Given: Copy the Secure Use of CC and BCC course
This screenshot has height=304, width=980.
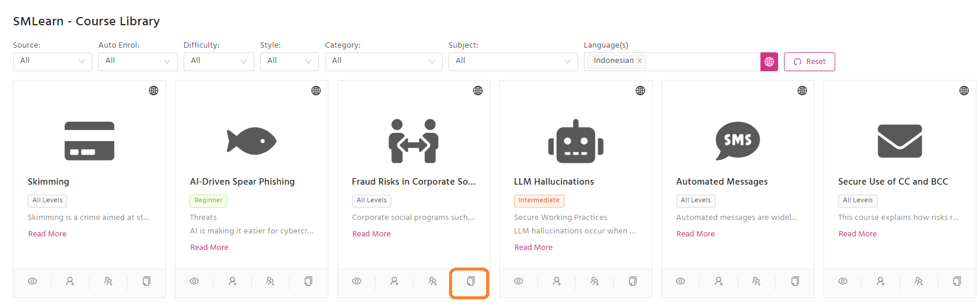Looking at the screenshot, I should tap(957, 282).
